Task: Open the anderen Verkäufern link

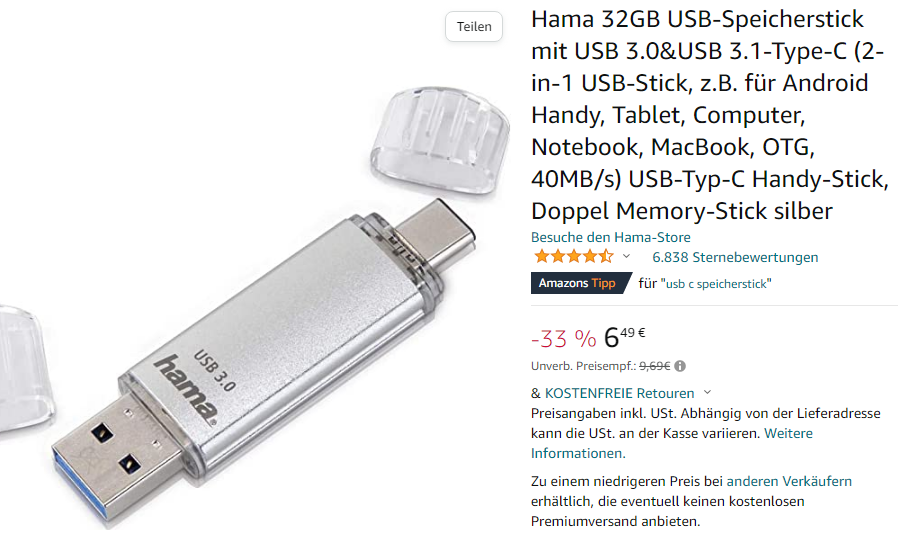Action: click(x=789, y=481)
